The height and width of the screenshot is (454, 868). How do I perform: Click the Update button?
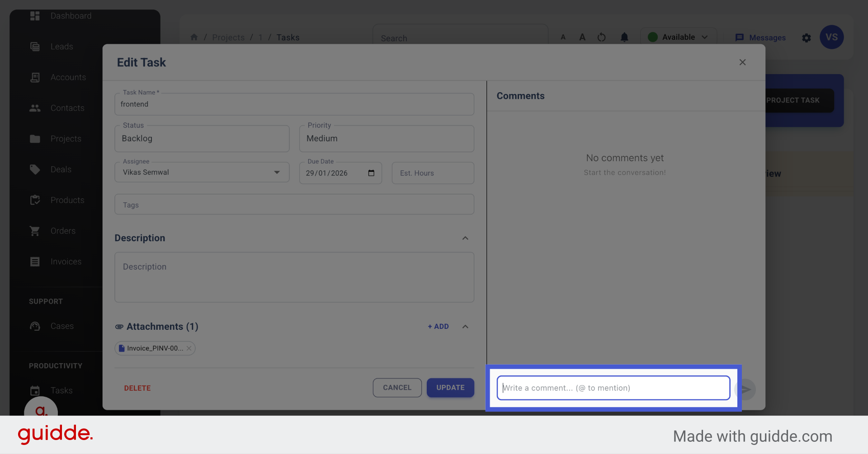(450, 388)
